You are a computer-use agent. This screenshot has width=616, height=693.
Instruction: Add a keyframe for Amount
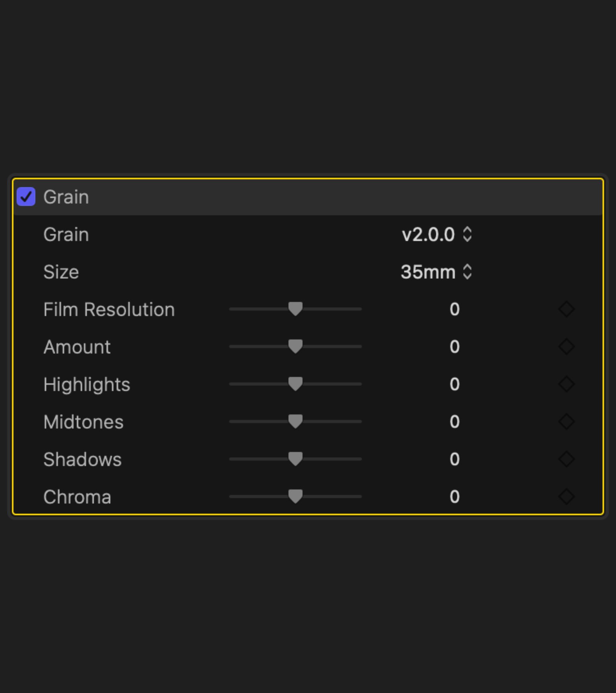pos(566,346)
